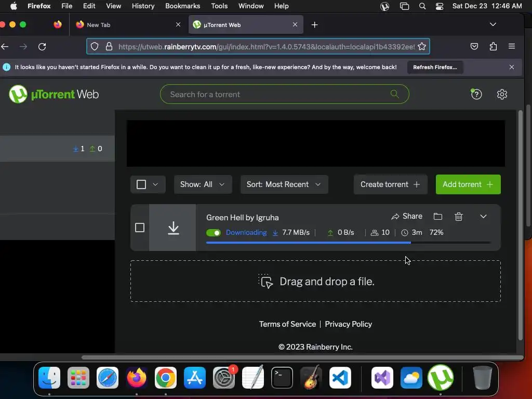Bookmark this page with the star
The image size is (532, 399).
pos(422,46)
